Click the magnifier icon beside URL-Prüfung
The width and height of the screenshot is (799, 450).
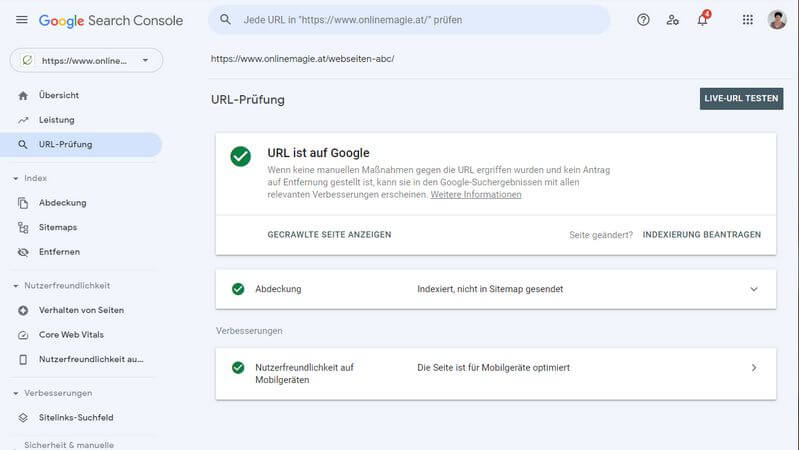click(23, 145)
